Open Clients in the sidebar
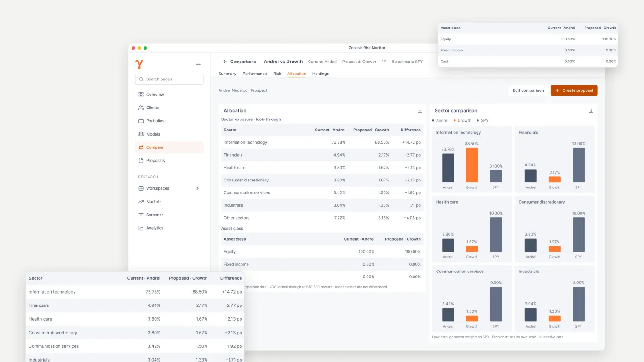The height and width of the screenshot is (362, 644). [x=169, y=107]
